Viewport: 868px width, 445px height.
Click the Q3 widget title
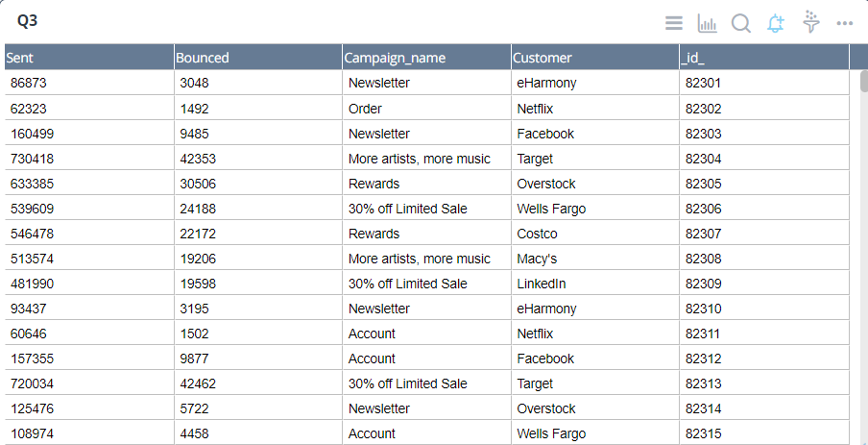pyautogui.click(x=27, y=20)
